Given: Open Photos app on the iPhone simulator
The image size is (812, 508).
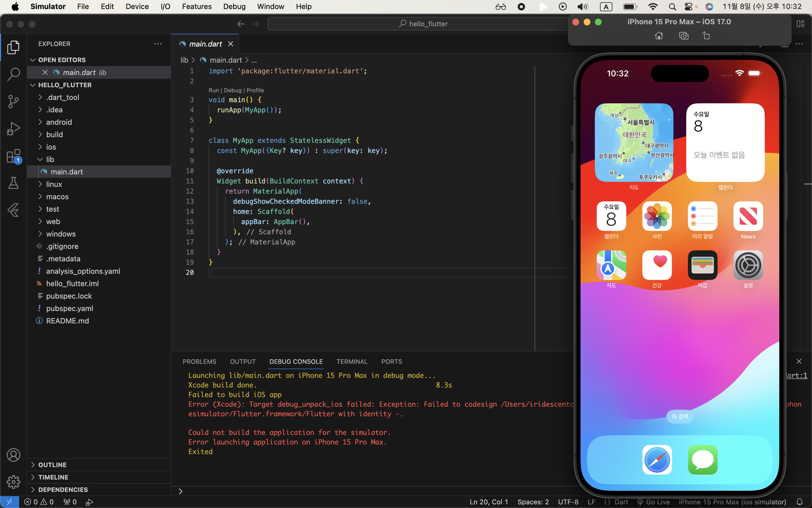Looking at the screenshot, I should pos(657,216).
